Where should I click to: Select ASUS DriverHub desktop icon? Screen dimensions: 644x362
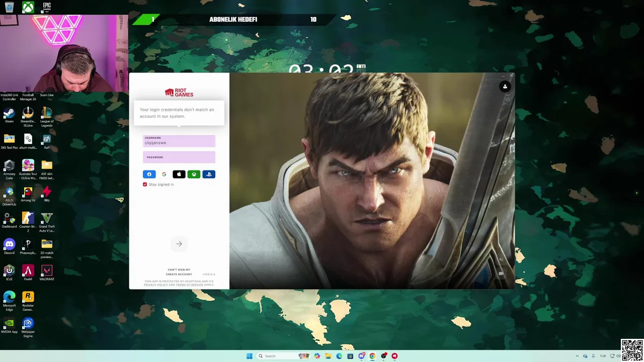tap(9, 196)
